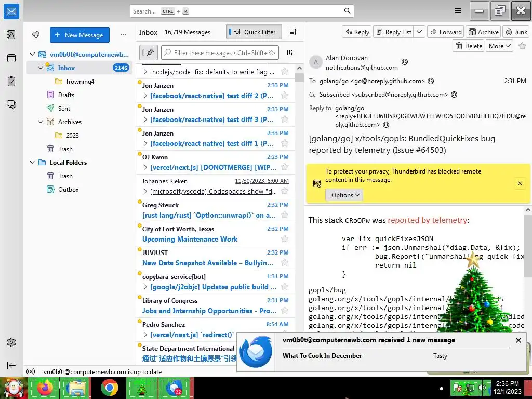This screenshot has width=532, height=399.
Task: Star the Library of Congress message
Action: [285, 311]
